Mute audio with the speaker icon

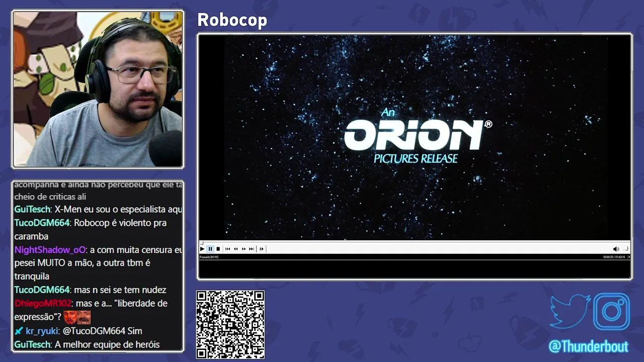616,249
